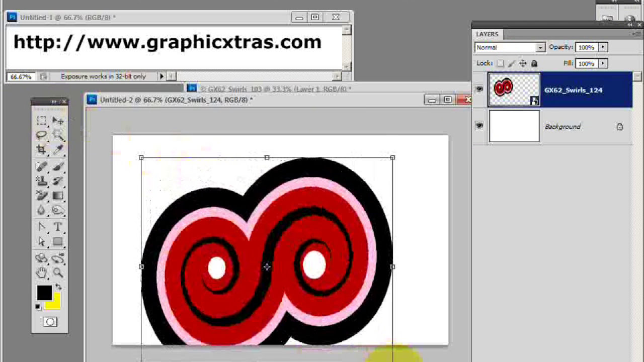Select the 3D Orbit tool
644x362 pixels.
point(58,258)
